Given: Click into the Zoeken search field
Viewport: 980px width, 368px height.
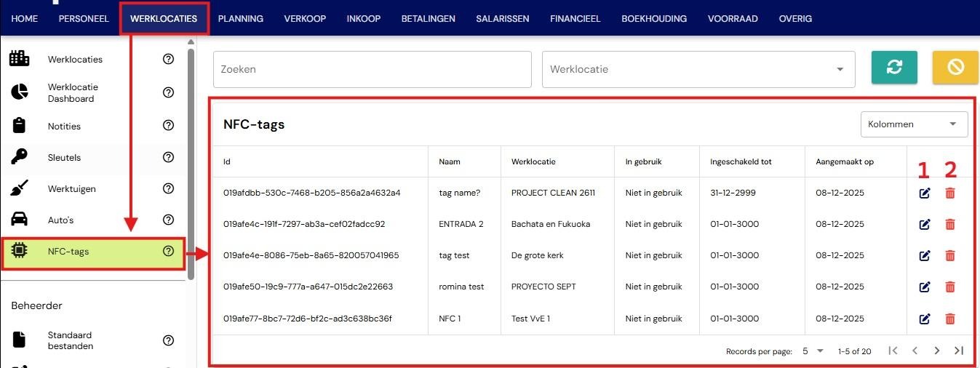Looking at the screenshot, I should pos(373,69).
